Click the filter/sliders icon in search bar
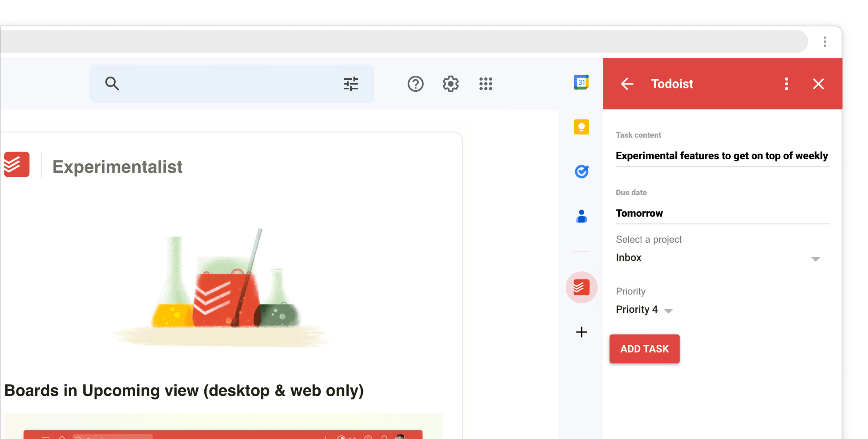 pyautogui.click(x=351, y=84)
